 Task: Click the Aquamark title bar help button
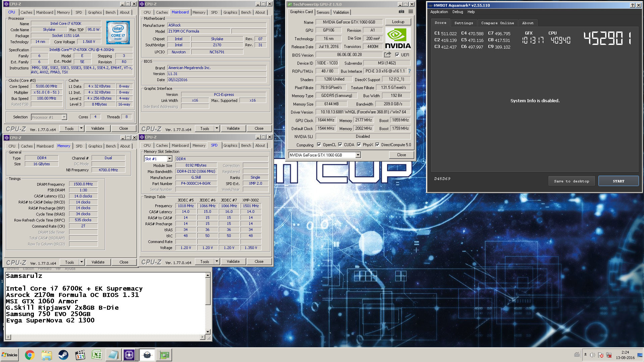coord(633,5)
